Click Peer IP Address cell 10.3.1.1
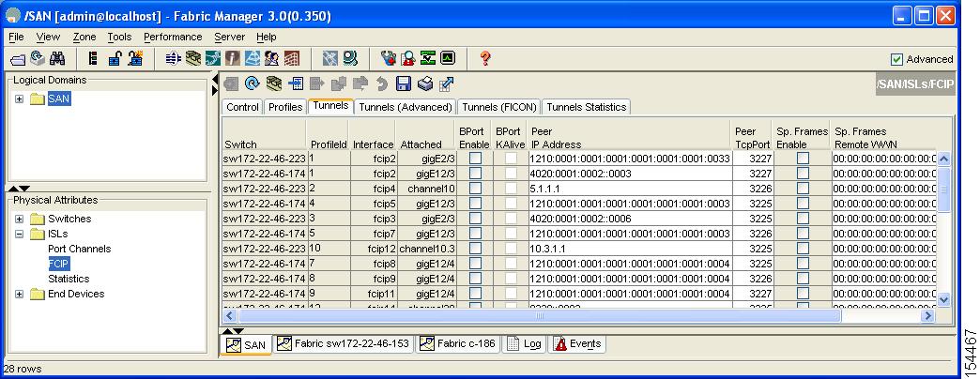 629,249
